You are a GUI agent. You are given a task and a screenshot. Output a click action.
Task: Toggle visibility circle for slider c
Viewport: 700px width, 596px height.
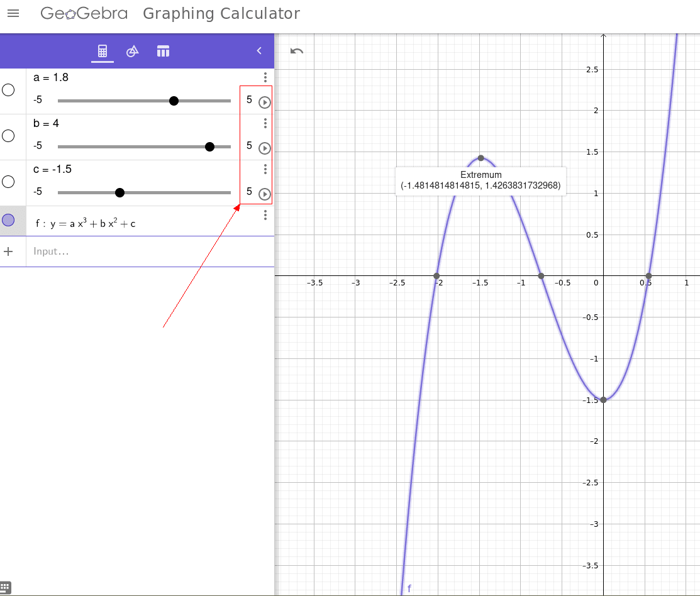tap(8, 182)
